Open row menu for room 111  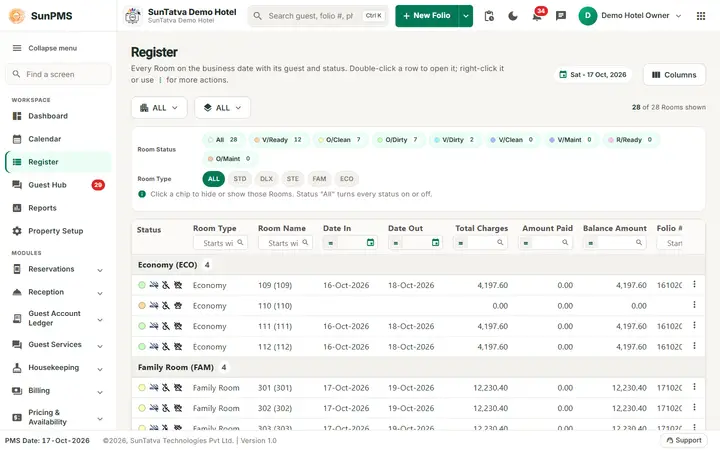pyautogui.click(x=694, y=326)
